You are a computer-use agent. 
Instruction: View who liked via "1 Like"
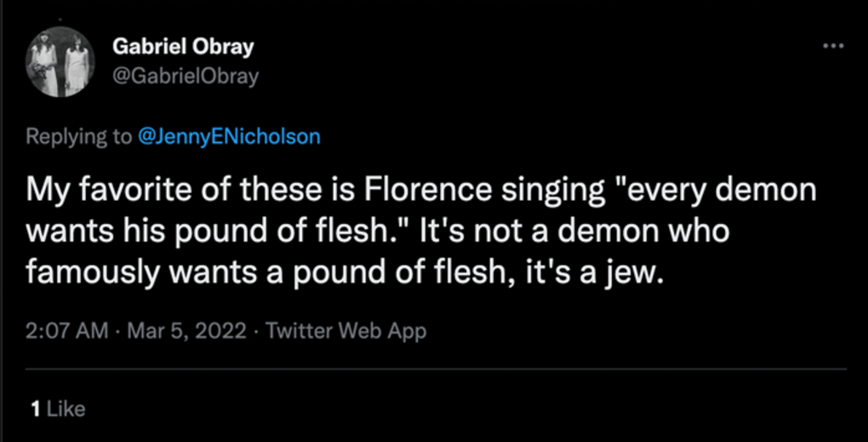pos(58,409)
